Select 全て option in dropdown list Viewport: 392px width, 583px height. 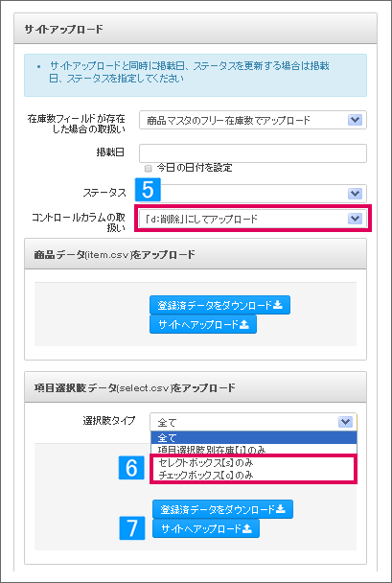pyautogui.click(x=253, y=438)
